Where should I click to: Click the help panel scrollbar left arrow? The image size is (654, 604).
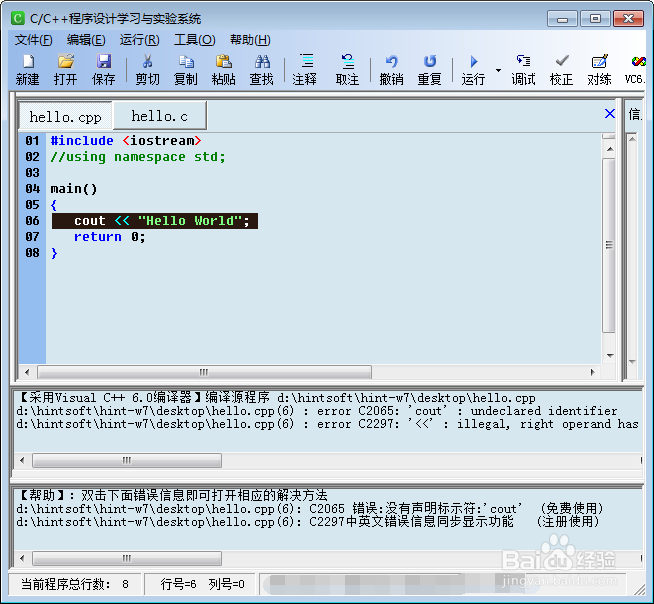point(23,558)
